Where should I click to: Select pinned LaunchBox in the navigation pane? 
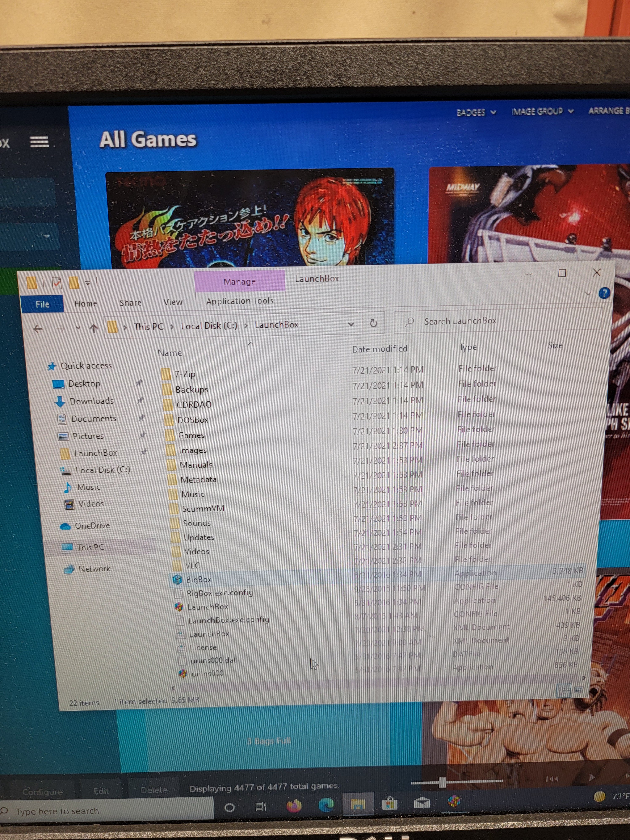coord(95,453)
